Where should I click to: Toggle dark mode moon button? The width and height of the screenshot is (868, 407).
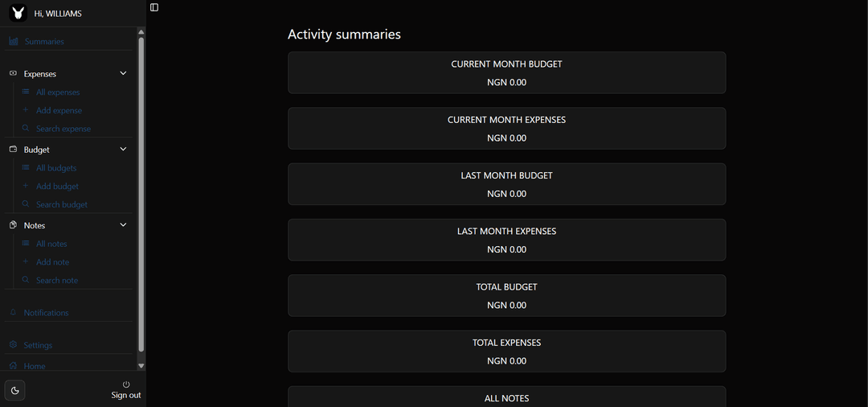tap(14, 391)
